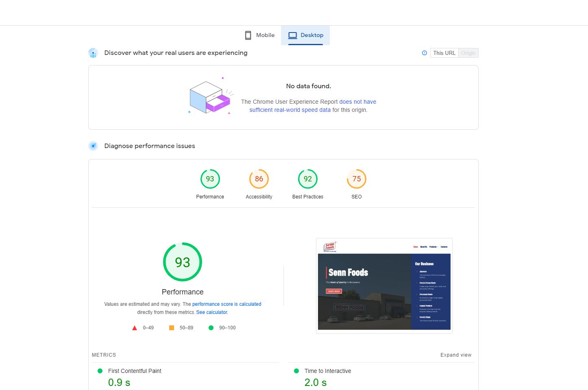Switch to the Origin data toggle

coord(468,53)
